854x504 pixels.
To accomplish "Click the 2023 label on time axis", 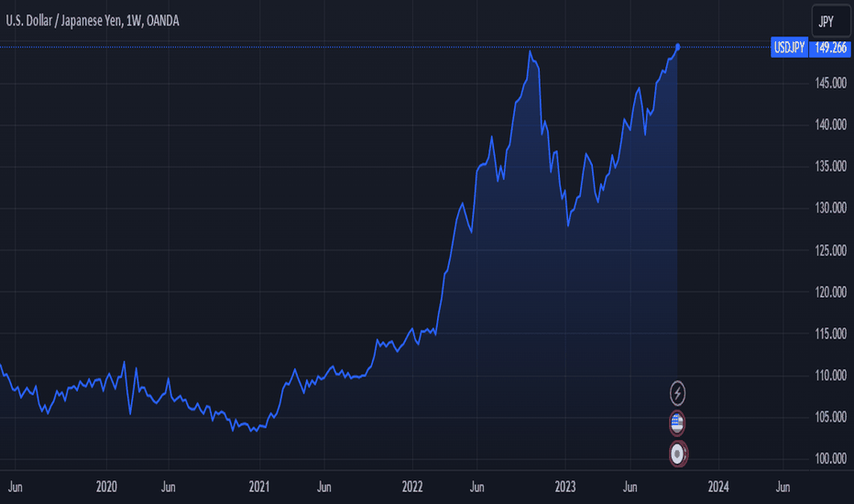I will coord(565,487).
